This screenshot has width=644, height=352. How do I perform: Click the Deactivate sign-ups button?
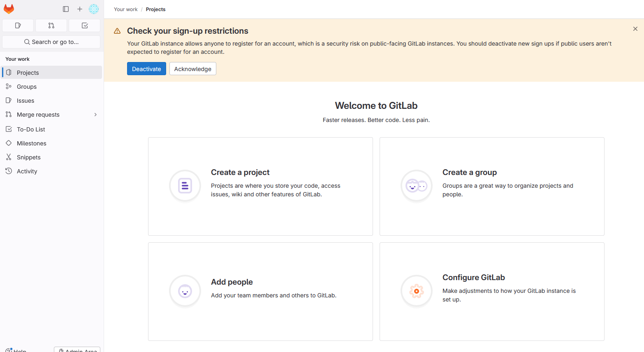point(146,69)
